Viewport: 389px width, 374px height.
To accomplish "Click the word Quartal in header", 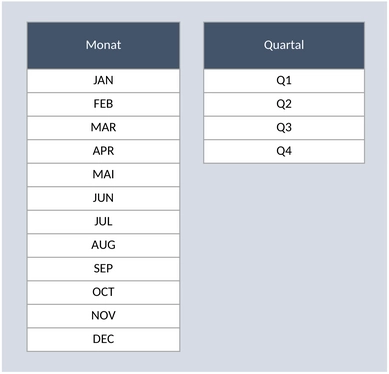I will pyautogui.click(x=284, y=45).
